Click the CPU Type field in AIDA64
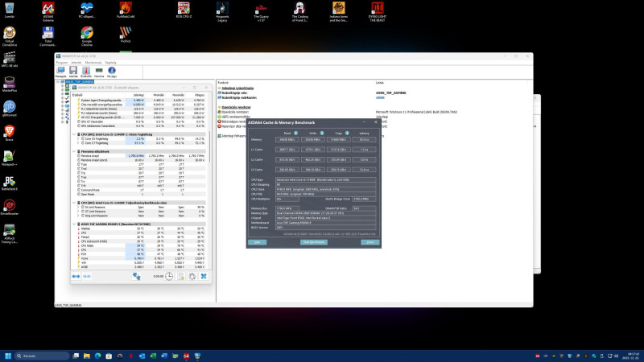The image size is (644, 362). [x=325, y=179]
